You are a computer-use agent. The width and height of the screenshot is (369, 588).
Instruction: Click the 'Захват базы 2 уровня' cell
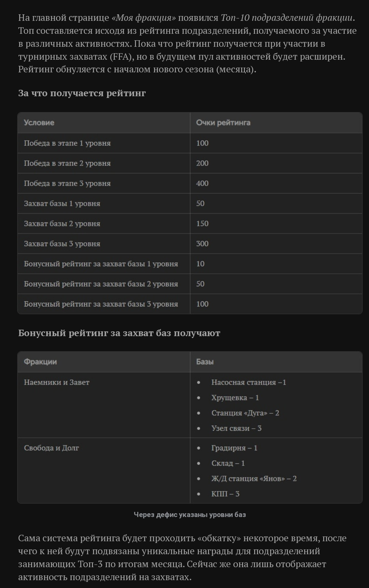[104, 224]
